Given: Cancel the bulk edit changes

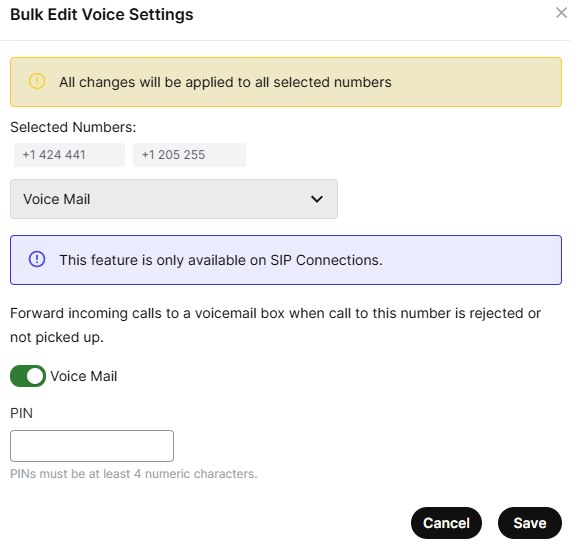Looking at the screenshot, I should pos(446,523).
